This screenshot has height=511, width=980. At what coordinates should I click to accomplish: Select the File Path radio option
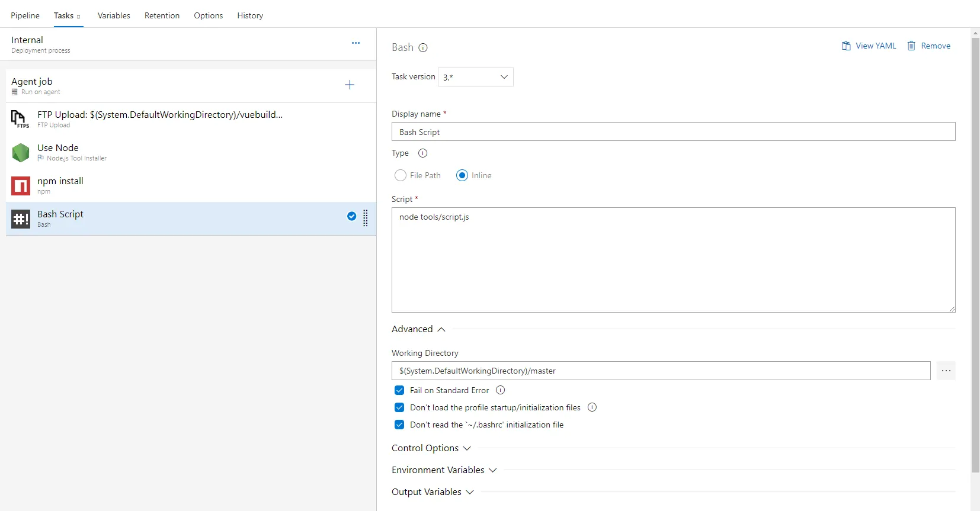pyautogui.click(x=401, y=175)
